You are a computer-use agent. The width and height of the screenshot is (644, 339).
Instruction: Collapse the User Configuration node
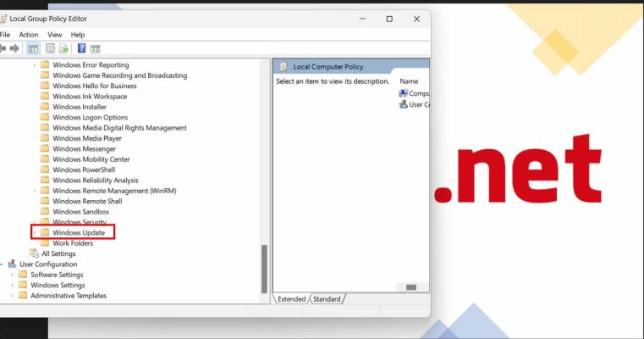pos(2,264)
